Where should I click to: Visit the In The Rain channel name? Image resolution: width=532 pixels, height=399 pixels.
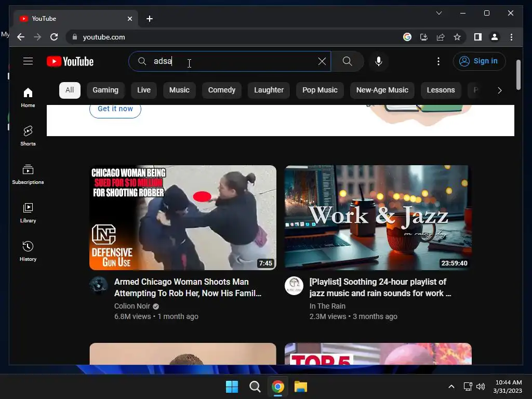327,306
